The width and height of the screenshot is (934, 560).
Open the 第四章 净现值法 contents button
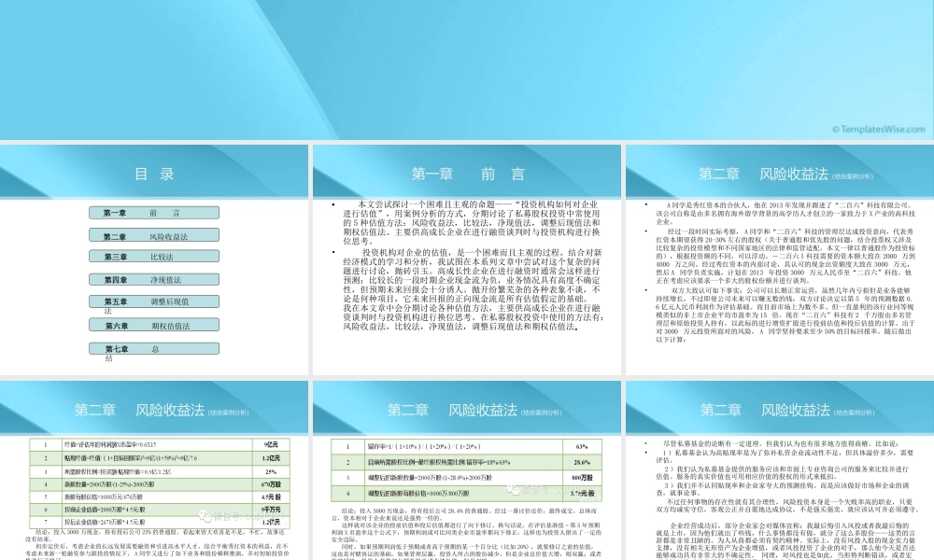pos(154,279)
